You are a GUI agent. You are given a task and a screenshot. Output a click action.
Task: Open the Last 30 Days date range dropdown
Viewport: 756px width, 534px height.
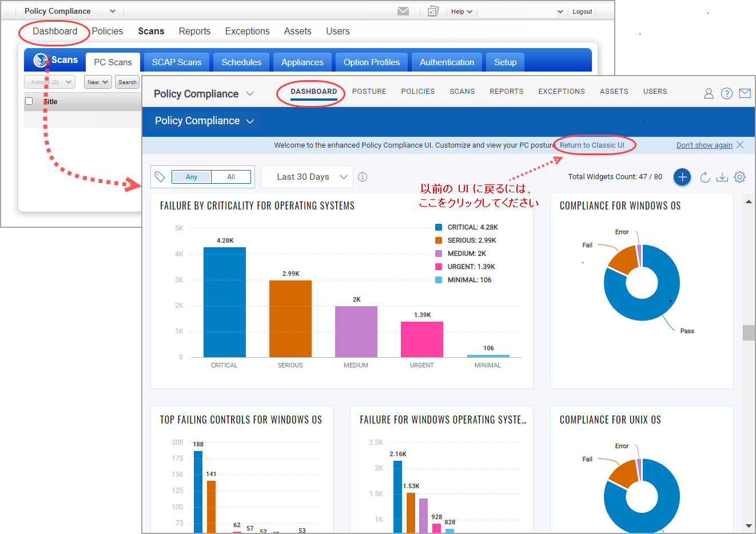click(307, 177)
